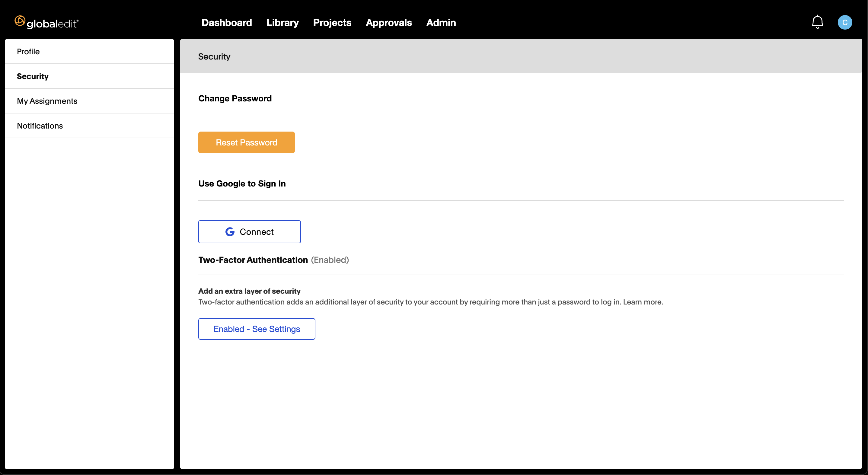Click the Google Connect button
The width and height of the screenshot is (868, 475).
pyautogui.click(x=249, y=232)
